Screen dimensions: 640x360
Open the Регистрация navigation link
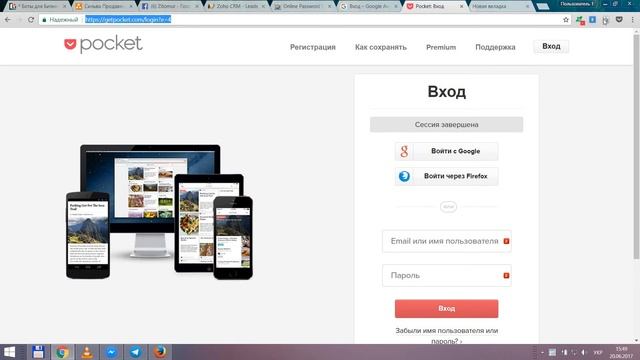click(x=313, y=47)
